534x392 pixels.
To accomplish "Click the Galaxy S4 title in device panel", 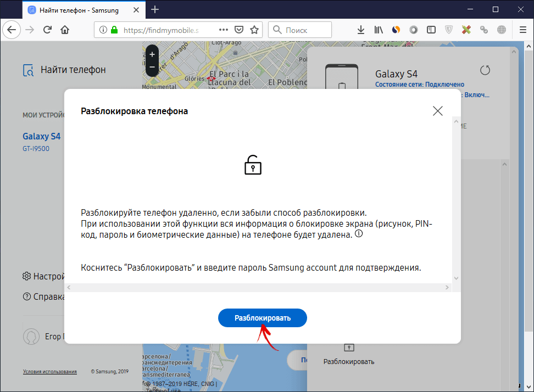I will coord(397,74).
